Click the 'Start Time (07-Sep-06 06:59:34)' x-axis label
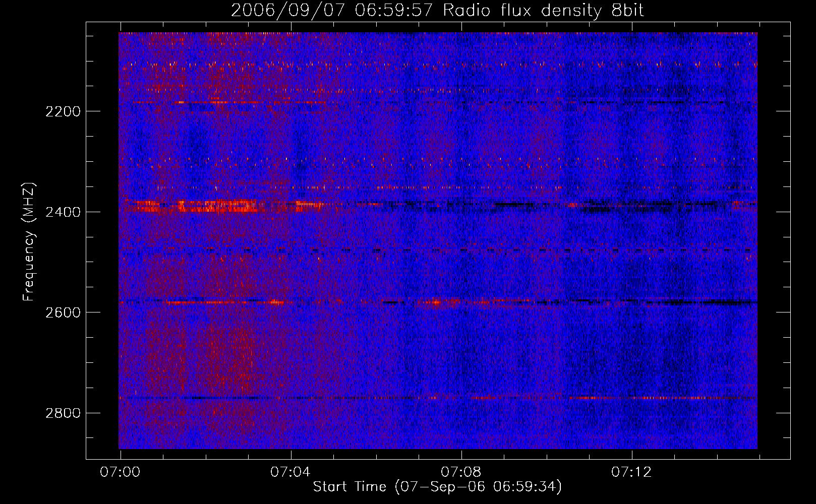This screenshot has width=816, height=504. [437, 487]
